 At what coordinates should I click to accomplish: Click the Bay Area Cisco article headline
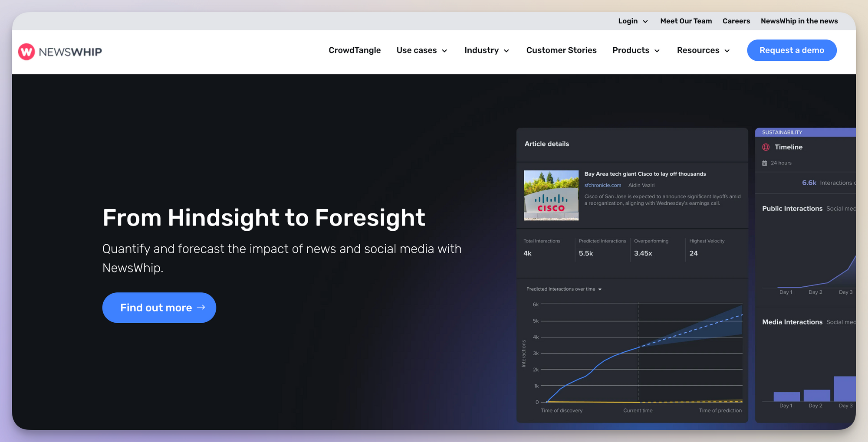645,174
